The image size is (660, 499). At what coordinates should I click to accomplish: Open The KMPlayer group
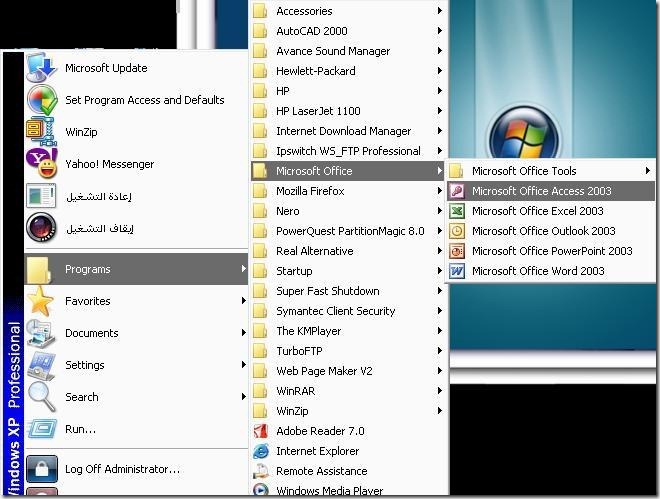point(348,331)
